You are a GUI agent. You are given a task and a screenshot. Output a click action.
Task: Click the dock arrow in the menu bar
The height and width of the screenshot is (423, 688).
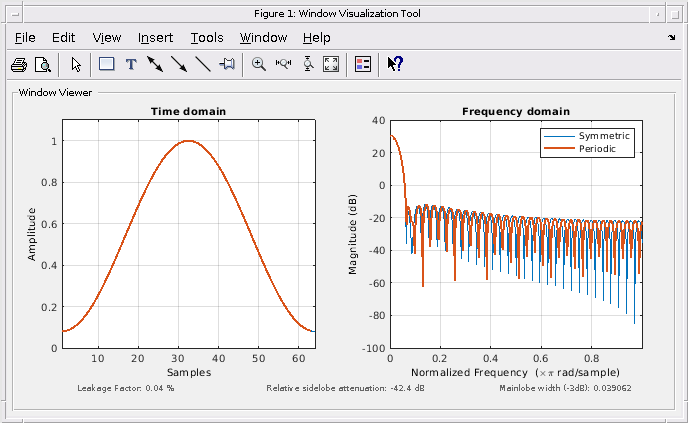[x=672, y=38]
